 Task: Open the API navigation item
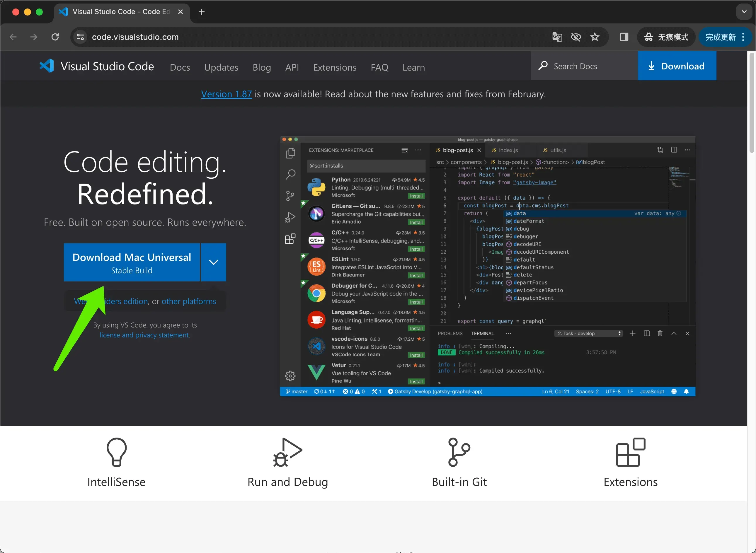(x=292, y=67)
